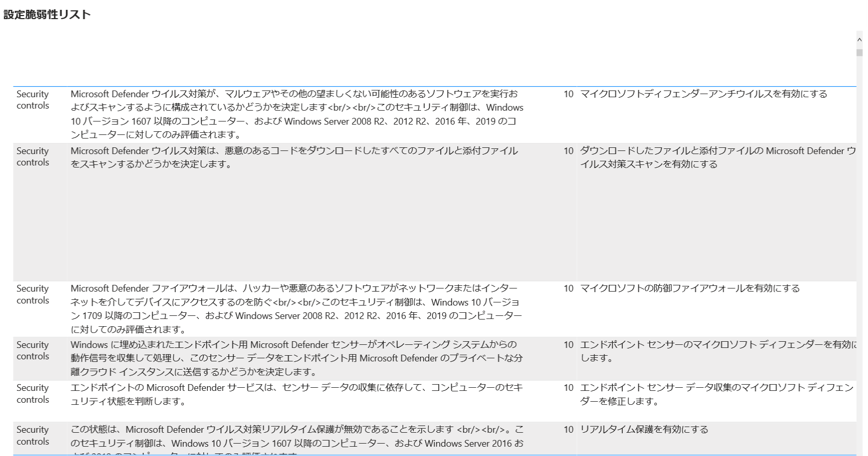Click the vertical scrollbar thumb
This screenshot has width=868, height=456.
[859, 52]
